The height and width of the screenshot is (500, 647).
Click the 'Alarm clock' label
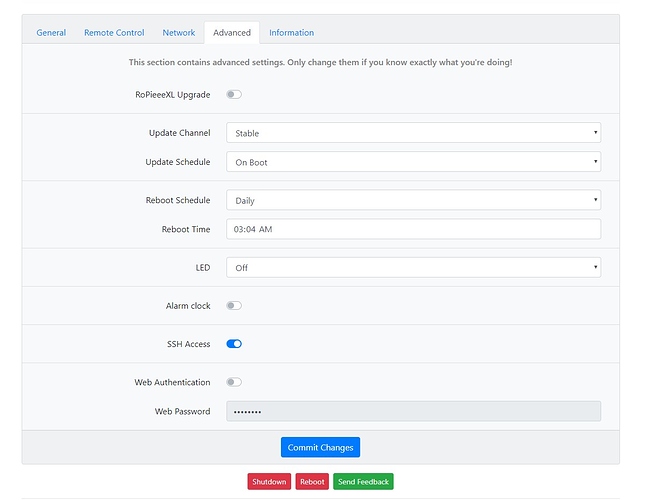click(x=188, y=306)
